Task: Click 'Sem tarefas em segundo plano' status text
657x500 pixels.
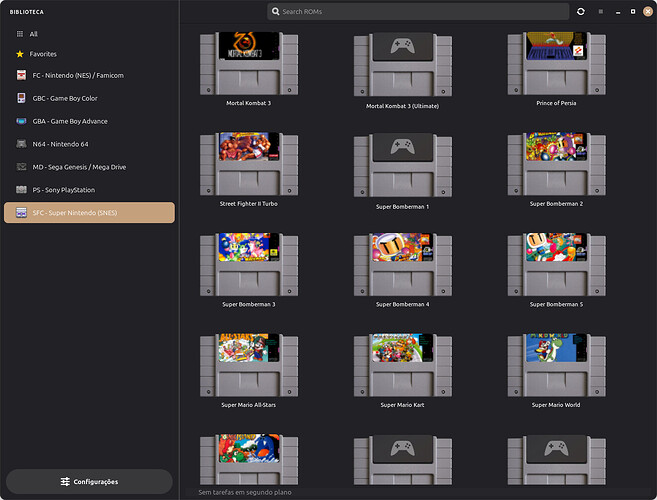Action: coord(245,492)
